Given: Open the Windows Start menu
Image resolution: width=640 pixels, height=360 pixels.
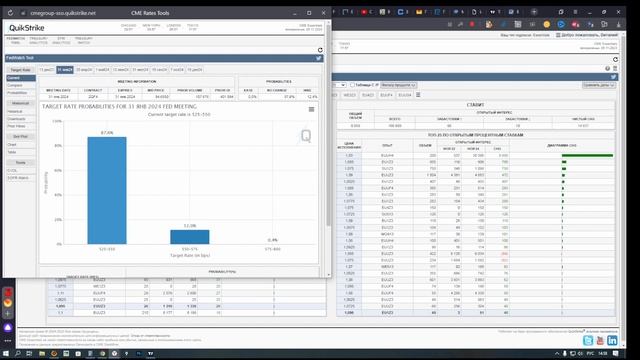Looking at the screenshot, I should pos(6,353).
